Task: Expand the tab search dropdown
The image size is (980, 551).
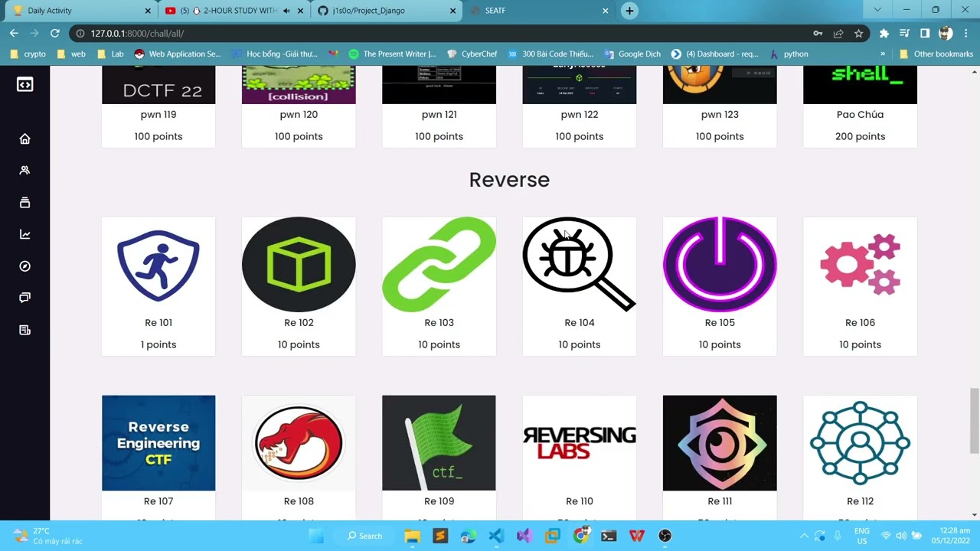Action: [x=877, y=10]
